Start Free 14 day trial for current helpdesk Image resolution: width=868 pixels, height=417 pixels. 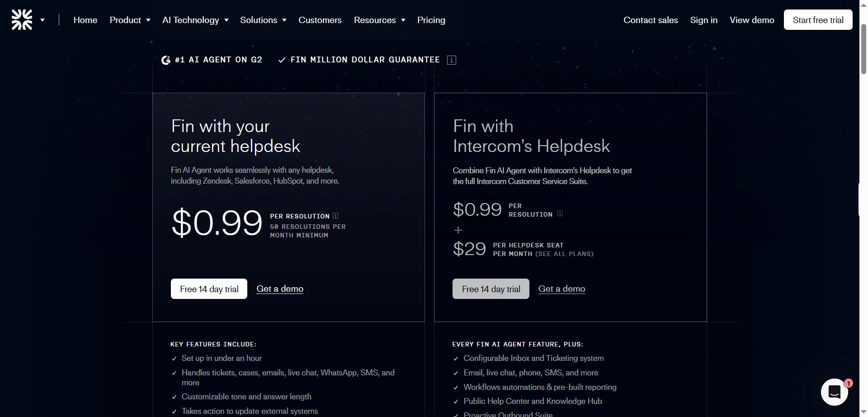click(209, 289)
